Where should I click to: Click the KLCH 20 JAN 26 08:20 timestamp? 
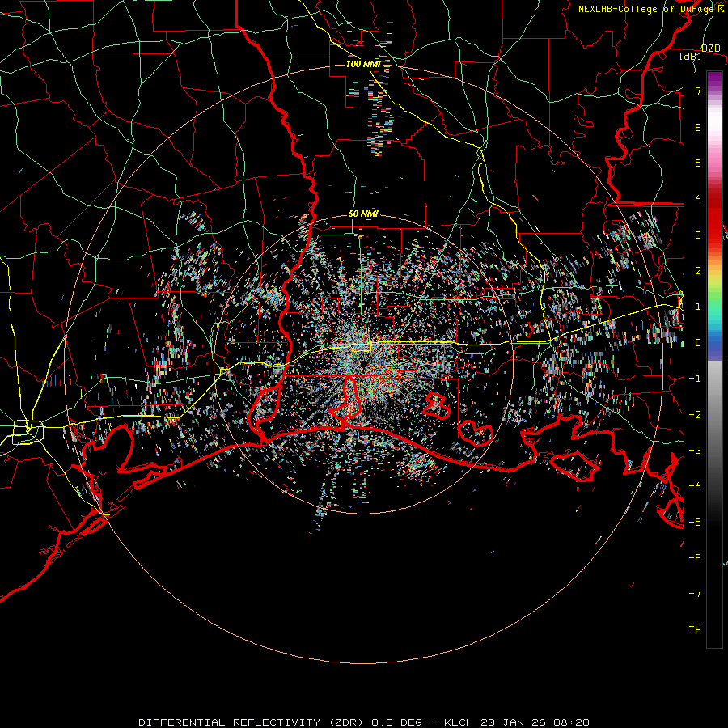pyautogui.click(x=516, y=722)
